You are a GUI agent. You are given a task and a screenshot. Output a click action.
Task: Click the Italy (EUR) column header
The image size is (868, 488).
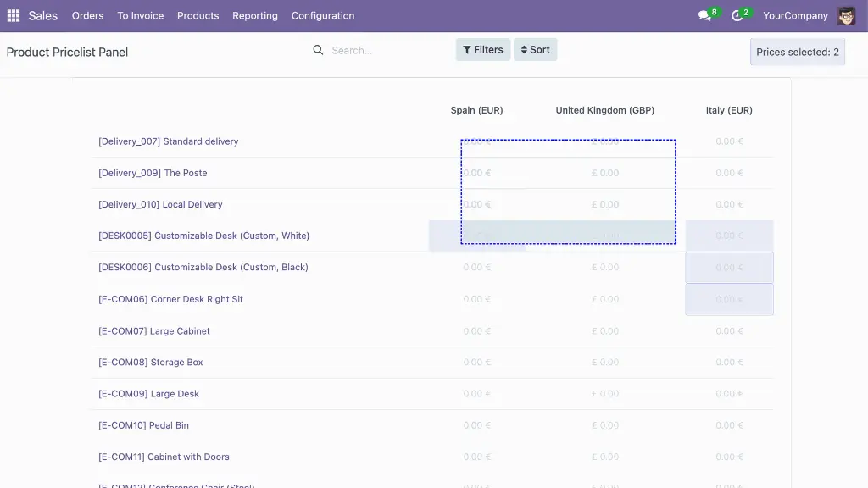click(729, 110)
